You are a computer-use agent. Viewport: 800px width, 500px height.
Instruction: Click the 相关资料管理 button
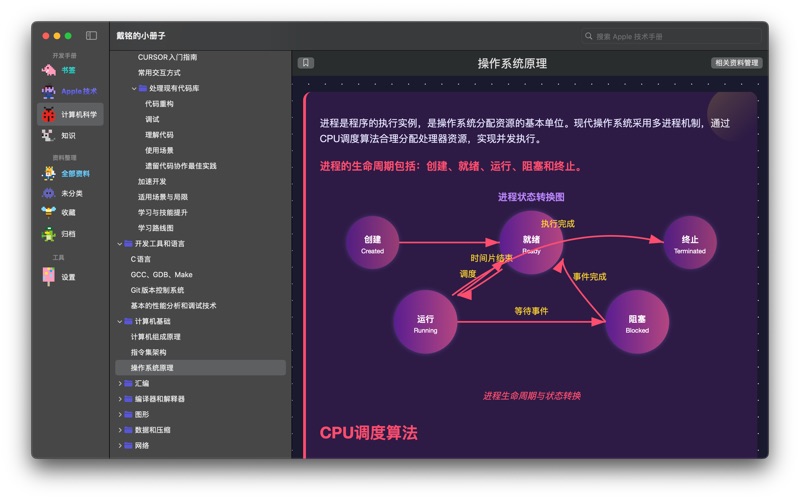736,63
